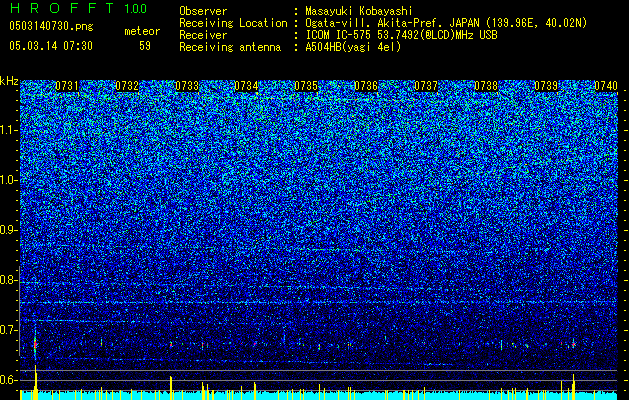Click the 1.0 frequency axis label

(x=8, y=180)
